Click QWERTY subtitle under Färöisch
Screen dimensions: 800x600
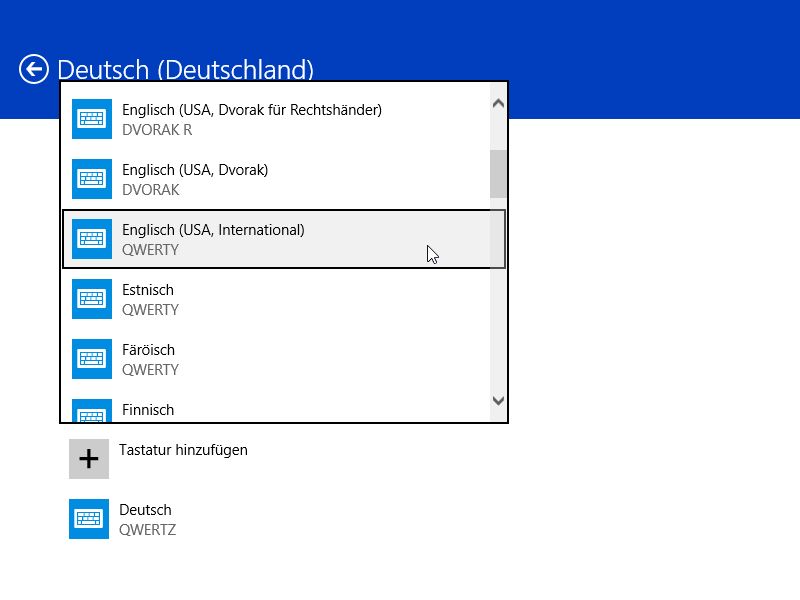coord(151,370)
